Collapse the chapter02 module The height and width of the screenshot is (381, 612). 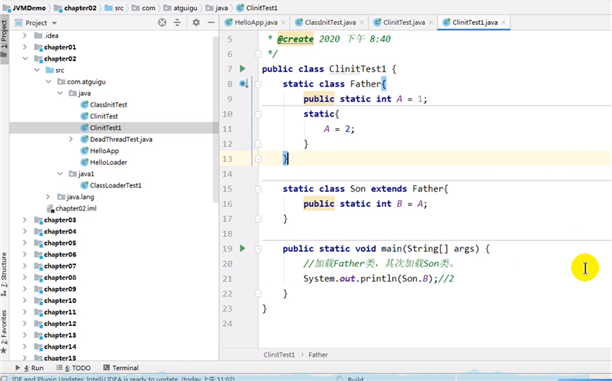coord(25,59)
